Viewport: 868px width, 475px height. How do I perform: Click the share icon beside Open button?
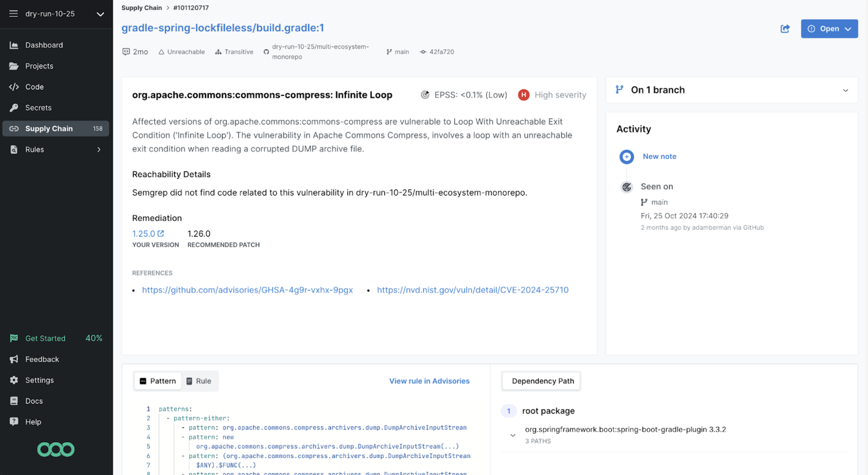785,29
